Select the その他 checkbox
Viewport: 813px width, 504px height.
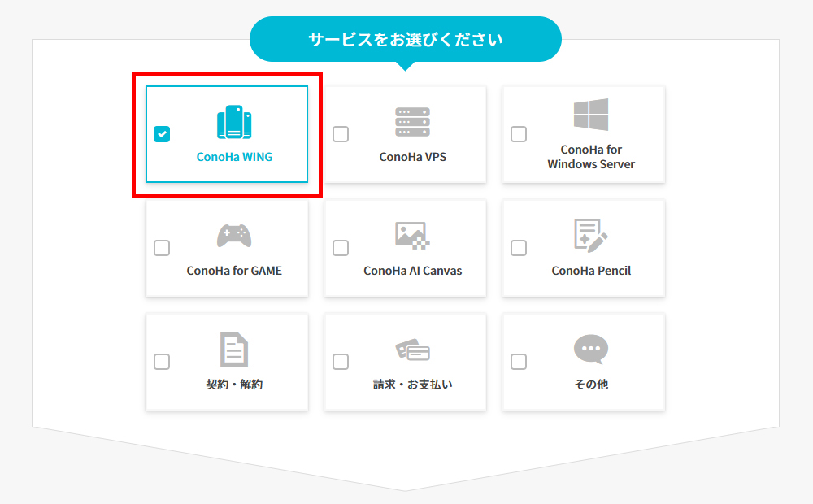pos(519,362)
